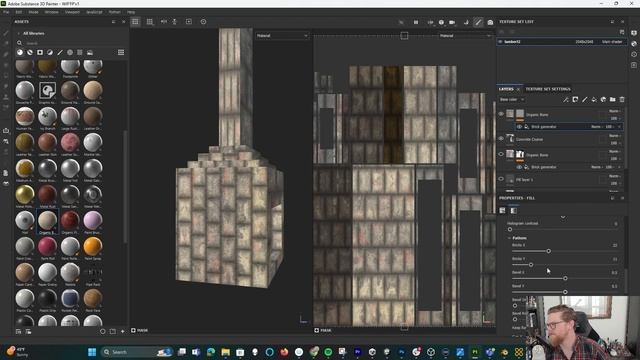Open blend mode dropdown of Concrete Cluster layer
Screen dimensions: 640x360
coord(614,136)
